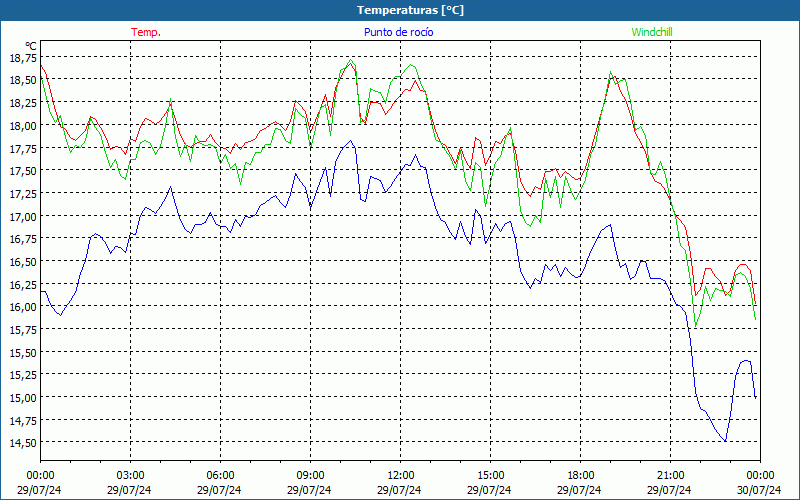Click the 18,00 y-axis value
The height and width of the screenshot is (500, 800).
coord(23,126)
